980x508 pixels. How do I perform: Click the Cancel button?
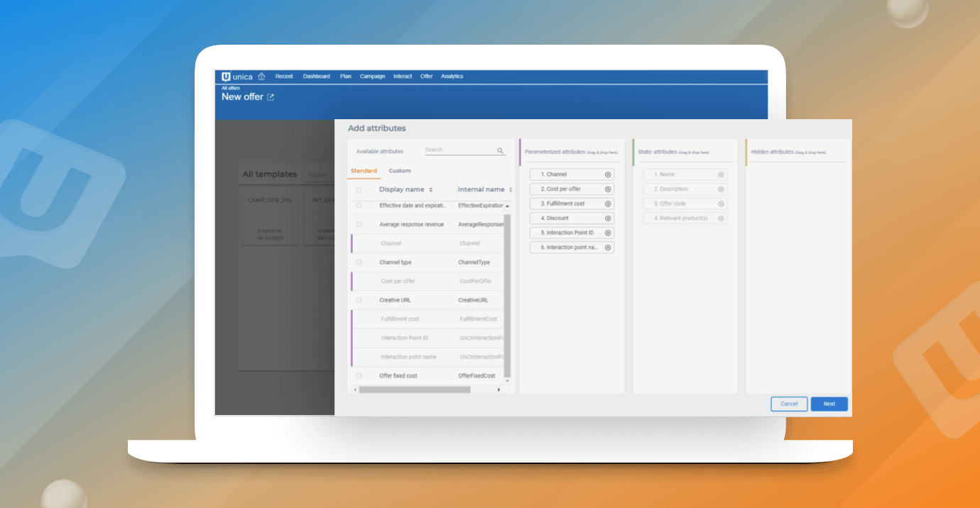point(789,404)
